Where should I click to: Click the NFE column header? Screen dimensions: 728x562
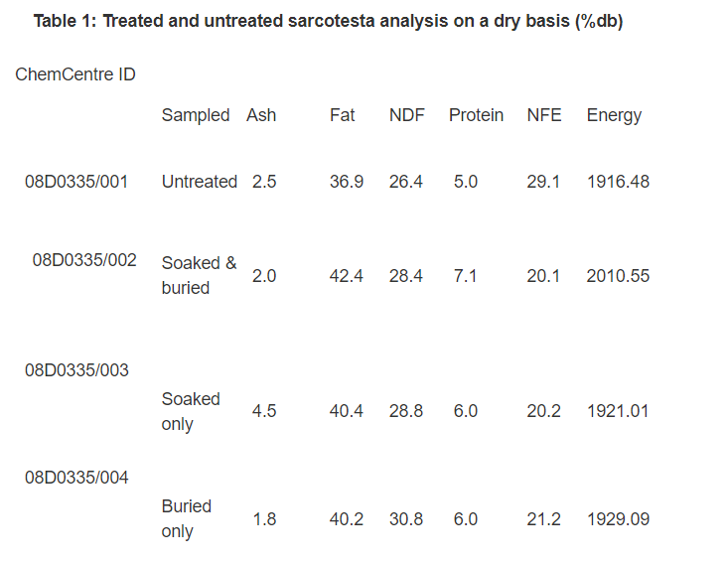(x=543, y=115)
